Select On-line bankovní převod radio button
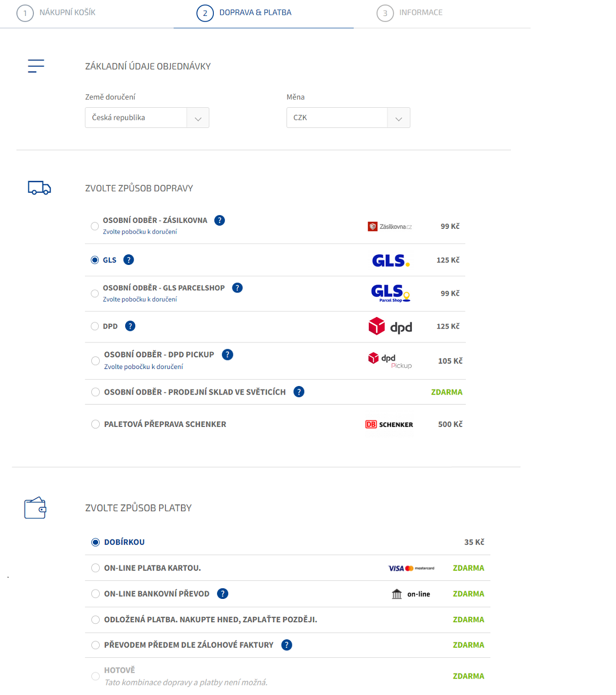The image size is (616, 695). pyautogui.click(x=96, y=594)
